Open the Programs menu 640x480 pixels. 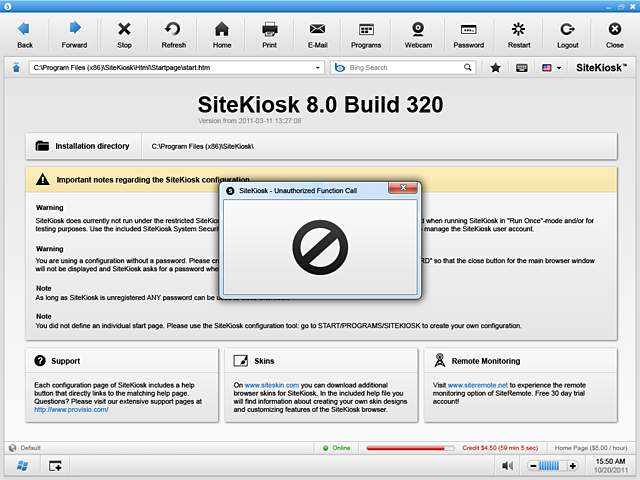366,33
